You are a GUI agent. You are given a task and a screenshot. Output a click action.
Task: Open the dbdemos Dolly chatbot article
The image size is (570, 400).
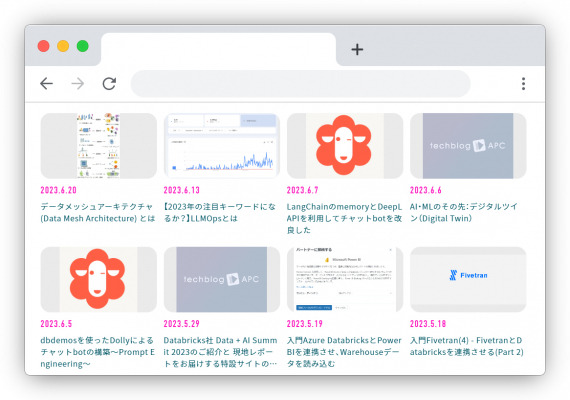pos(97,352)
